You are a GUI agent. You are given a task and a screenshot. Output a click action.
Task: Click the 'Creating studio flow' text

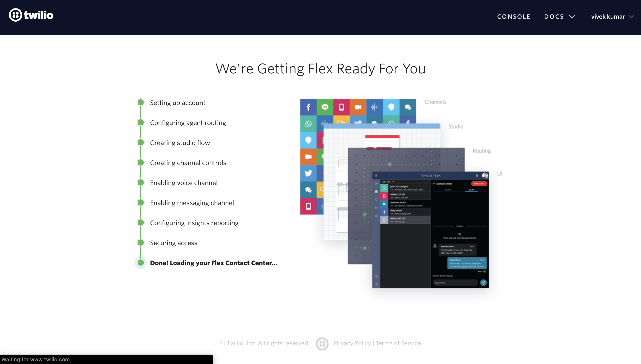click(x=180, y=143)
